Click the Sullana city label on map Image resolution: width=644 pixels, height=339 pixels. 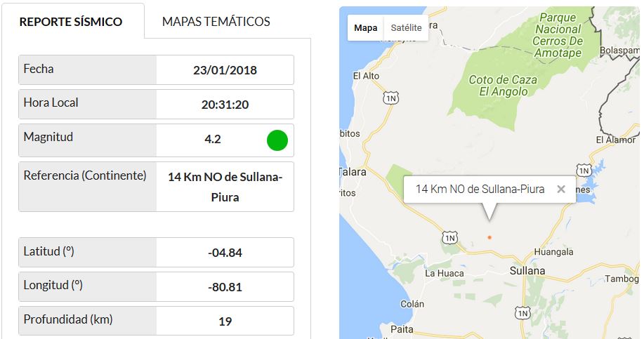[x=527, y=271]
